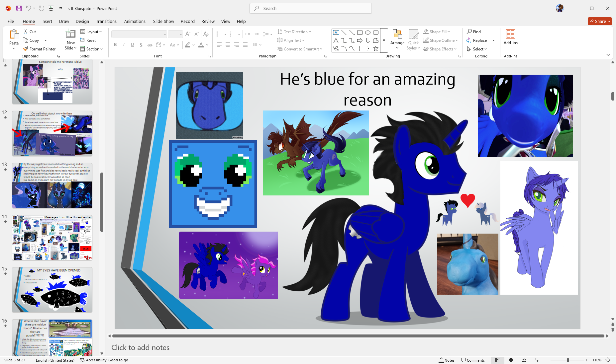This screenshot has width=616, height=364.
Task: Increase font size with the larger A icon
Action: tap(188, 34)
